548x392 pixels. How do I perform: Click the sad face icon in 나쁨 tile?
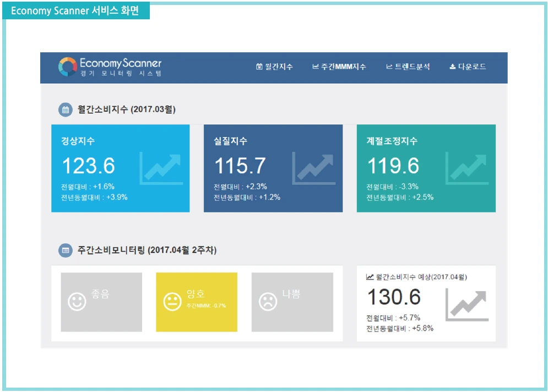tap(268, 301)
